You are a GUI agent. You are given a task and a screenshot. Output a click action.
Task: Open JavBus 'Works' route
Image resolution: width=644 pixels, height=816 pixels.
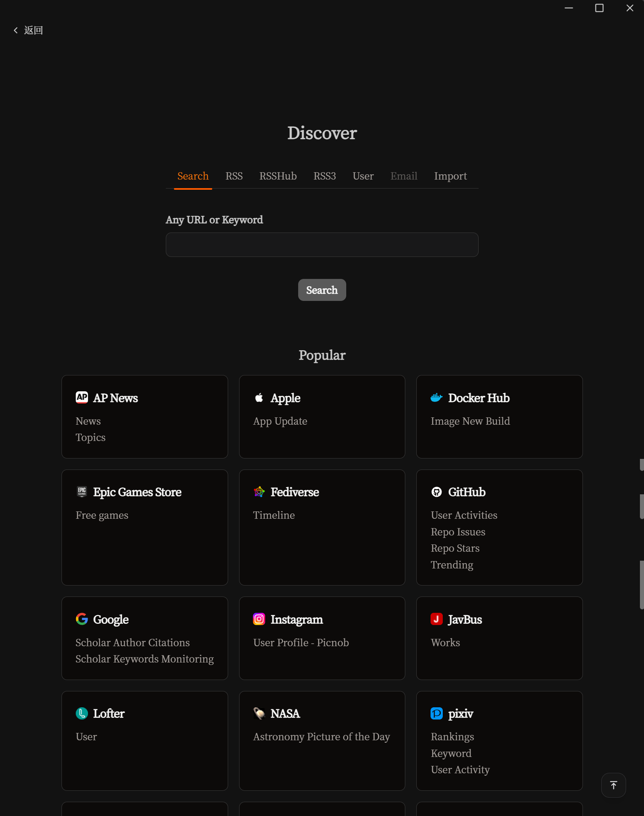coord(446,643)
